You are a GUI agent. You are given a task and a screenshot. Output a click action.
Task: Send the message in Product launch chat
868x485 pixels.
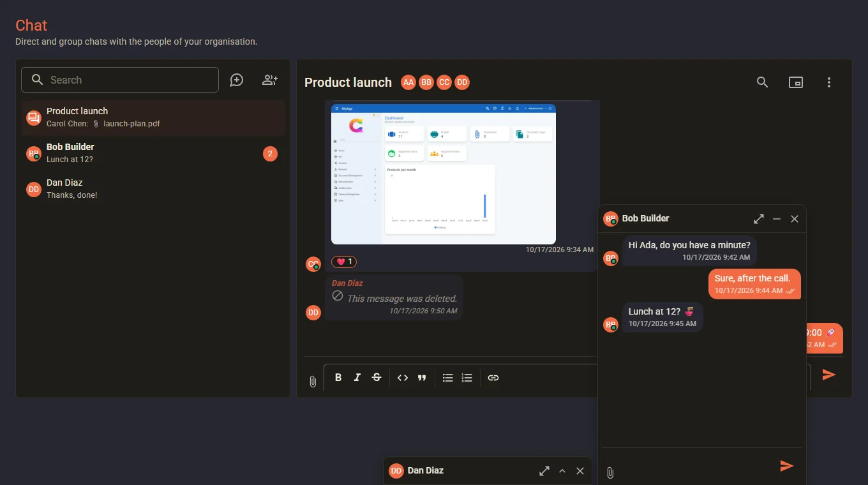[829, 375]
